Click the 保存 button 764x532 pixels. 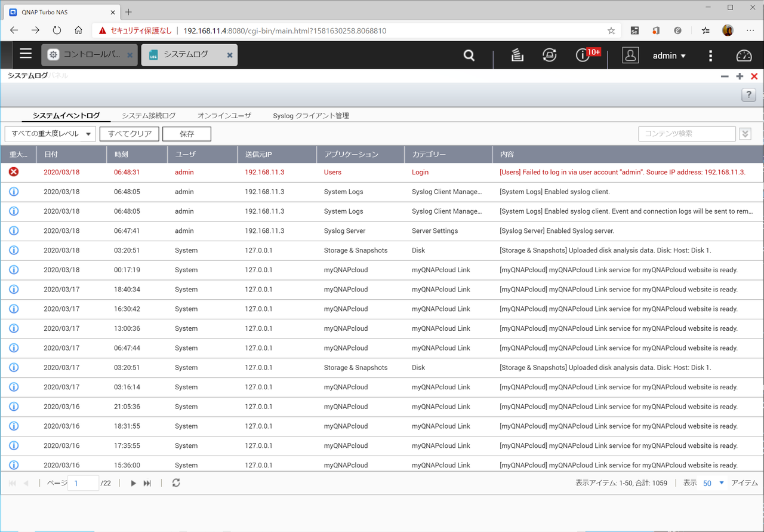coord(187,134)
